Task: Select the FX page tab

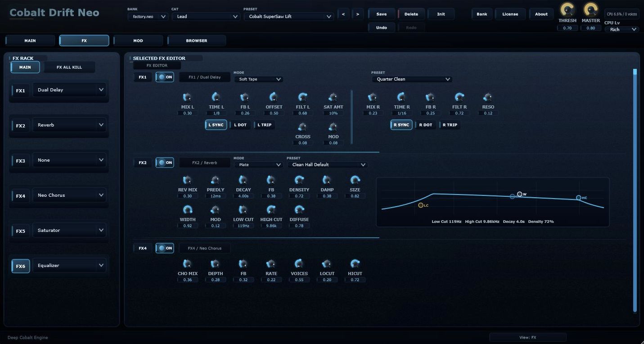Action: coord(84,41)
